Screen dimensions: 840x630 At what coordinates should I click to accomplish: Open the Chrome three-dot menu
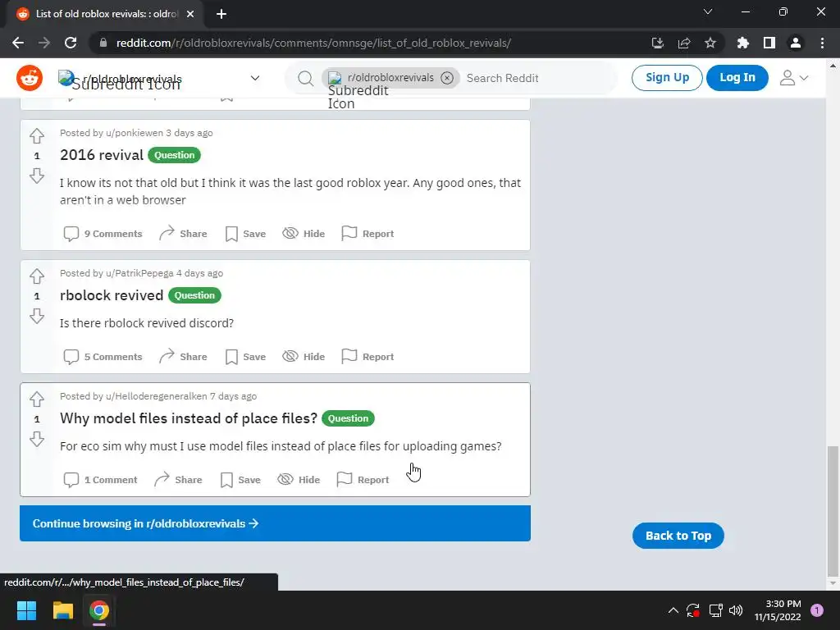coord(822,43)
